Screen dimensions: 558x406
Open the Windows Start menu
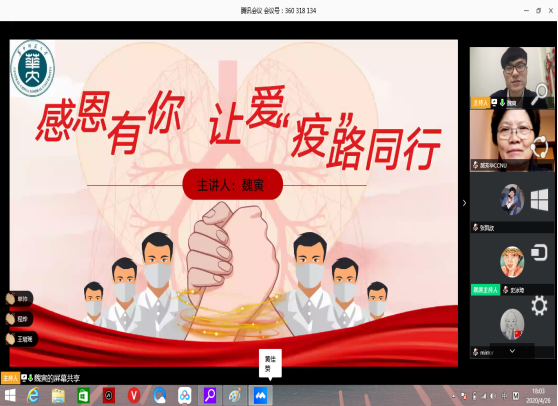[x=10, y=395]
